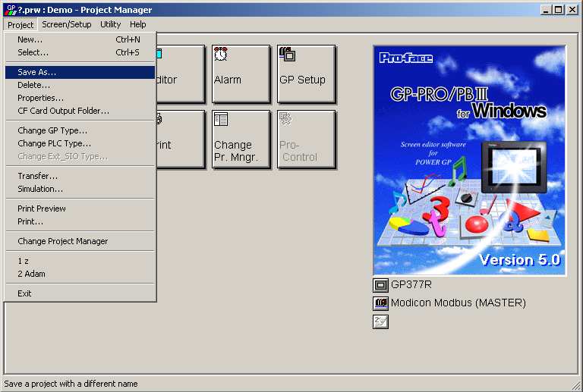Click the partially hidden Editor button
This screenshot has width=583, height=392.
click(181, 74)
